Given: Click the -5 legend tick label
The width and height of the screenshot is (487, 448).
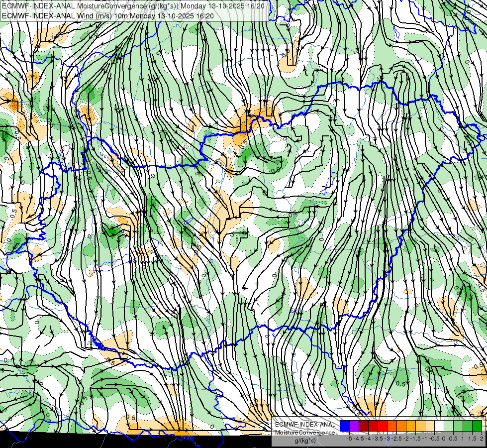Looking at the screenshot, I should pos(349,439).
